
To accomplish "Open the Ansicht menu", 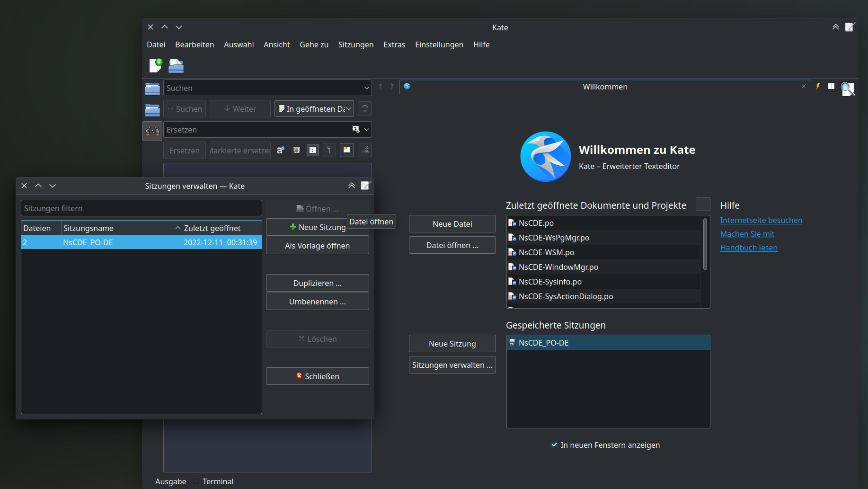I will pyautogui.click(x=277, y=44).
